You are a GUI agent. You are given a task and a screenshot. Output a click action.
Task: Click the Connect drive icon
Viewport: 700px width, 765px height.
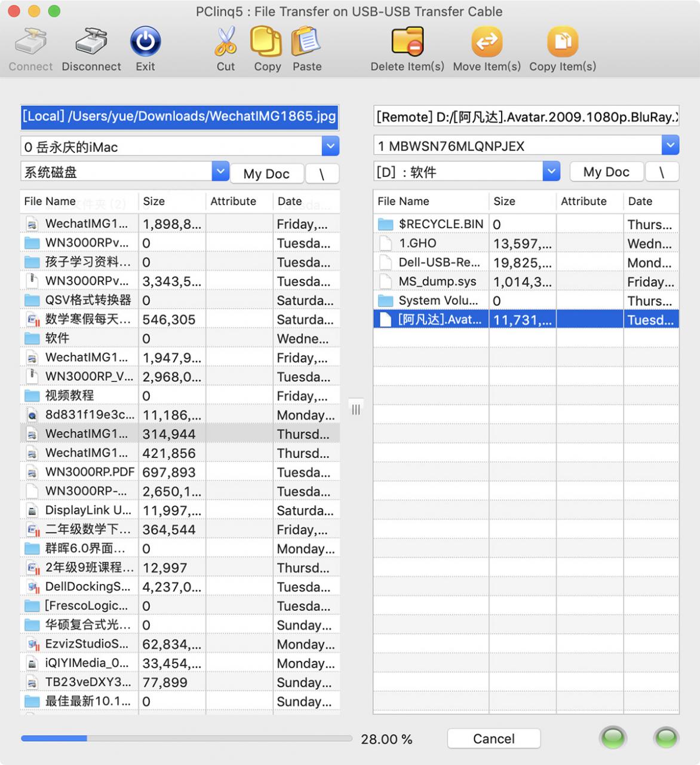30,41
